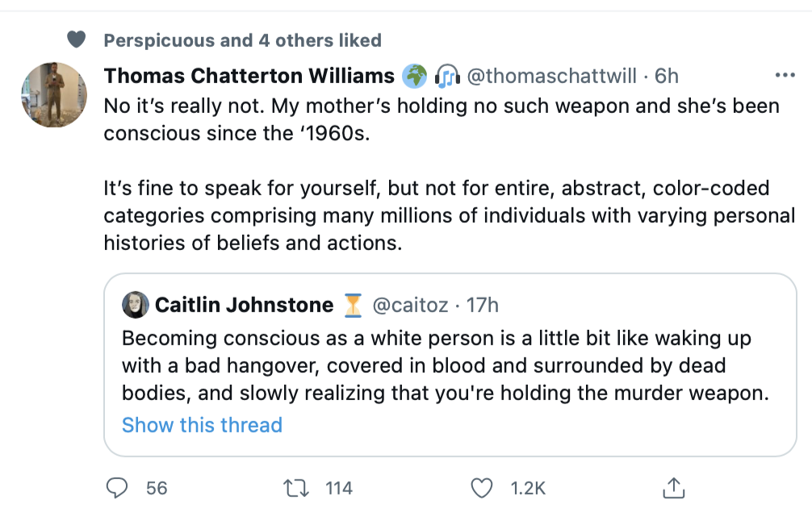Open Thomas Chatterton Williams profile picture
812x513 pixels.
54,94
